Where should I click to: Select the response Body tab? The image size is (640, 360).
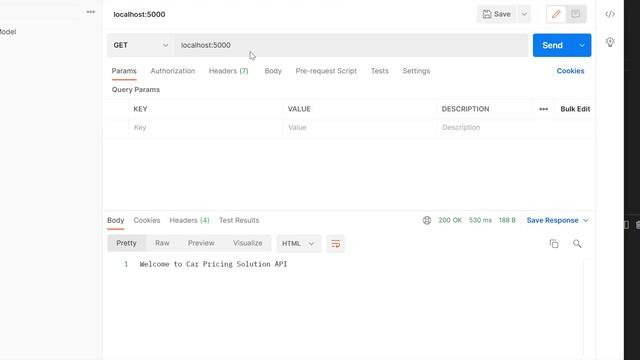(116, 220)
